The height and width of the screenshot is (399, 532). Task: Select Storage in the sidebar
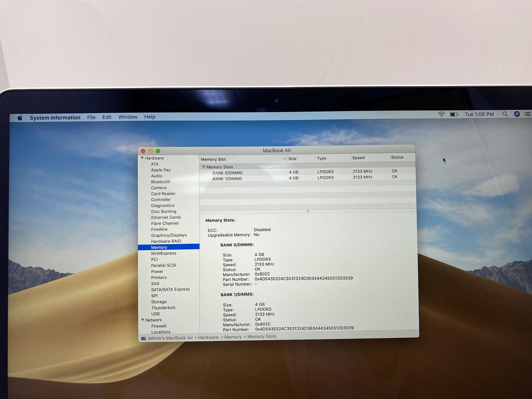coord(159,302)
